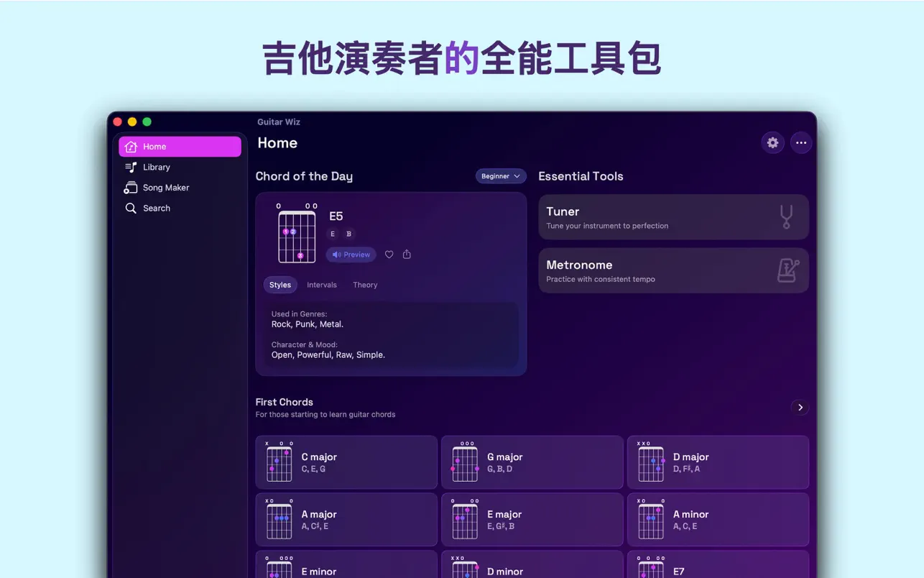Open the A minor chord card
The height and width of the screenshot is (578, 924).
[718, 520]
